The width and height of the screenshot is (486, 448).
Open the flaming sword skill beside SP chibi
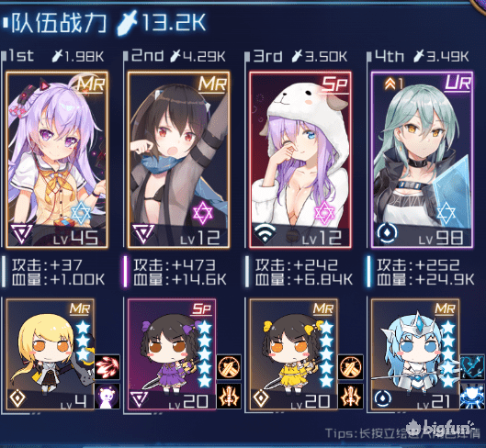click(x=229, y=397)
